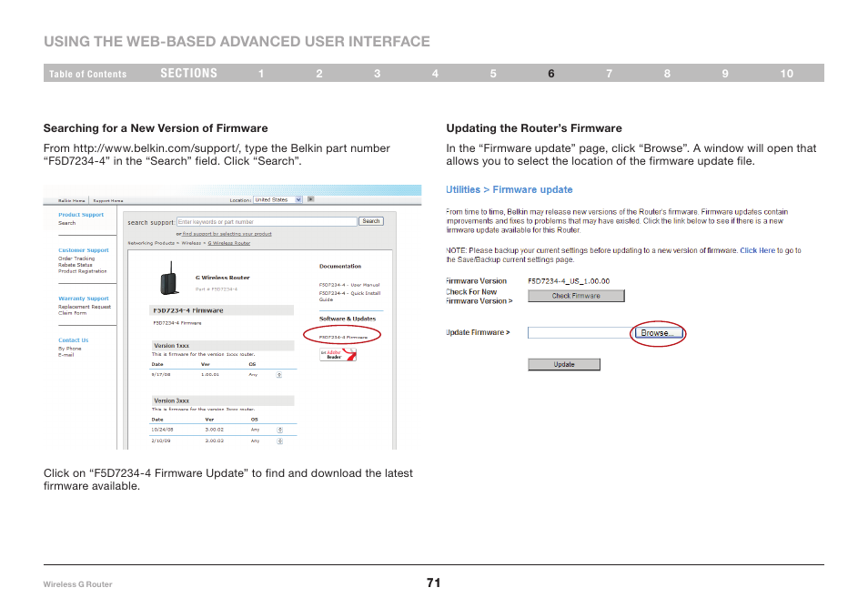Screen dimensions: 868x608
Task: Jump to section 8 in the header
Action: point(667,74)
